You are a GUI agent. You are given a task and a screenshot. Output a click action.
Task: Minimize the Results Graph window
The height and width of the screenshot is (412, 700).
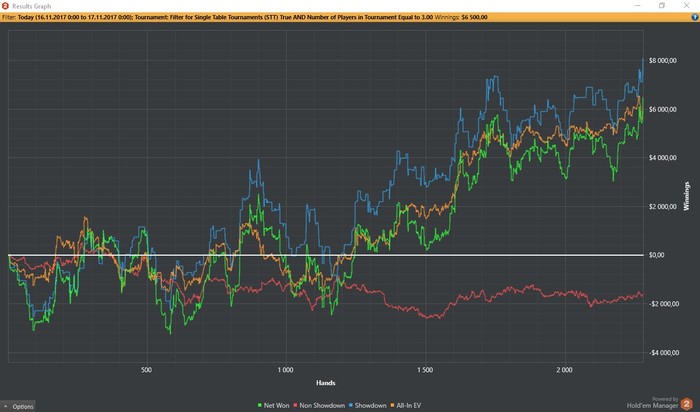(638, 6)
